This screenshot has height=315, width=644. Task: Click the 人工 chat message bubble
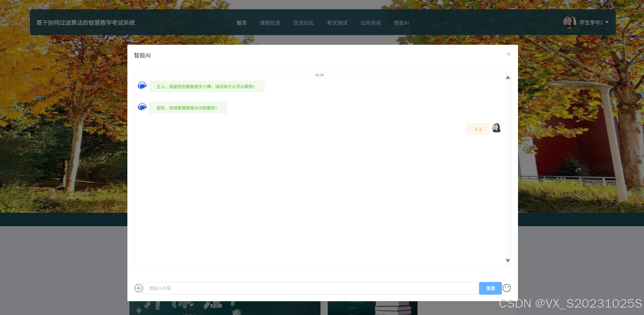coord(478,129)
